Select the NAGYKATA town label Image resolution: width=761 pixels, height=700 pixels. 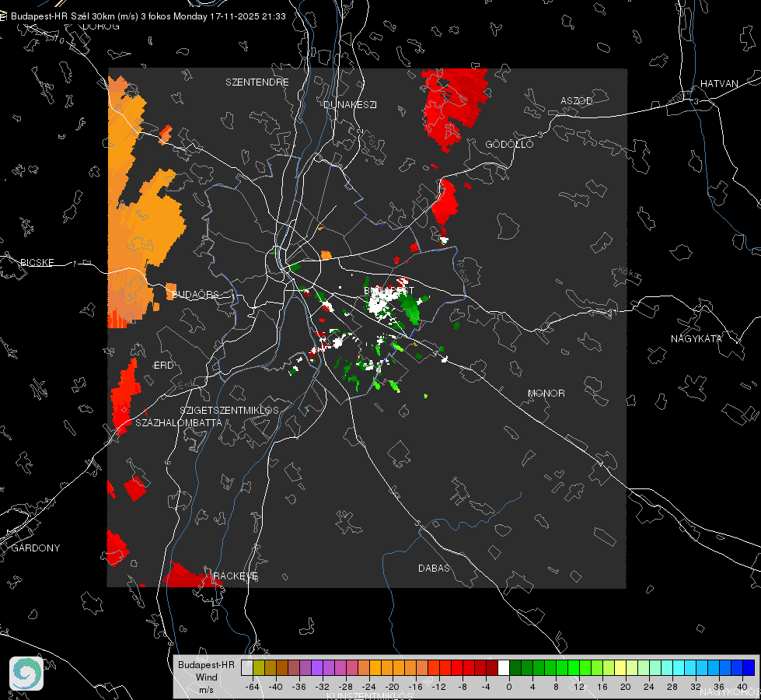point(696,338)
